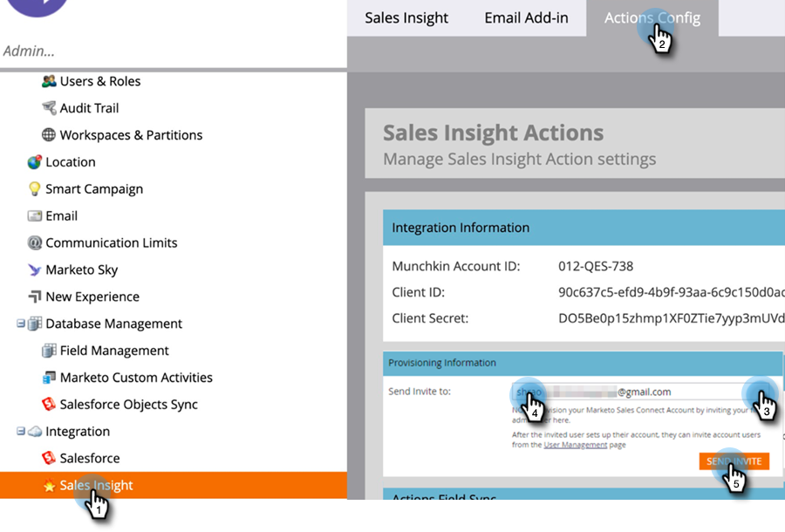Viewport: 785px width, 532px height.
Task: Select the Actions Config tab
Action: tap(652, 18)
